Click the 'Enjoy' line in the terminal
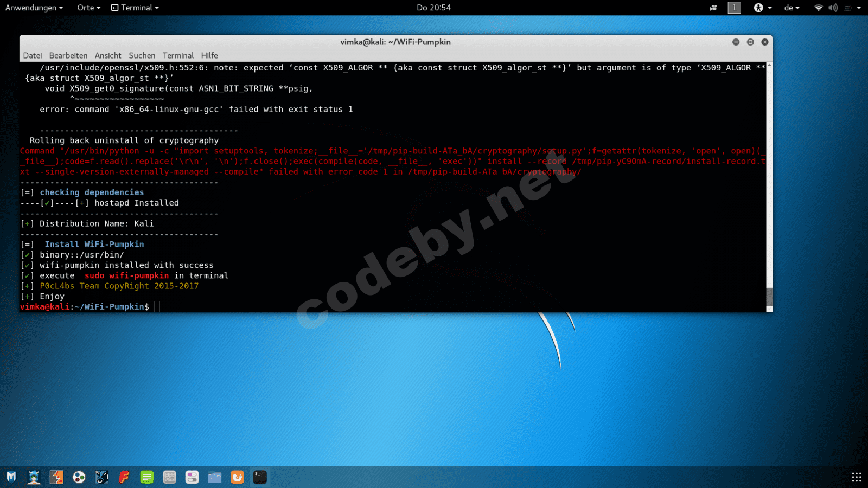868x488 pixels. pyautogui.click(x=52, y=297)
